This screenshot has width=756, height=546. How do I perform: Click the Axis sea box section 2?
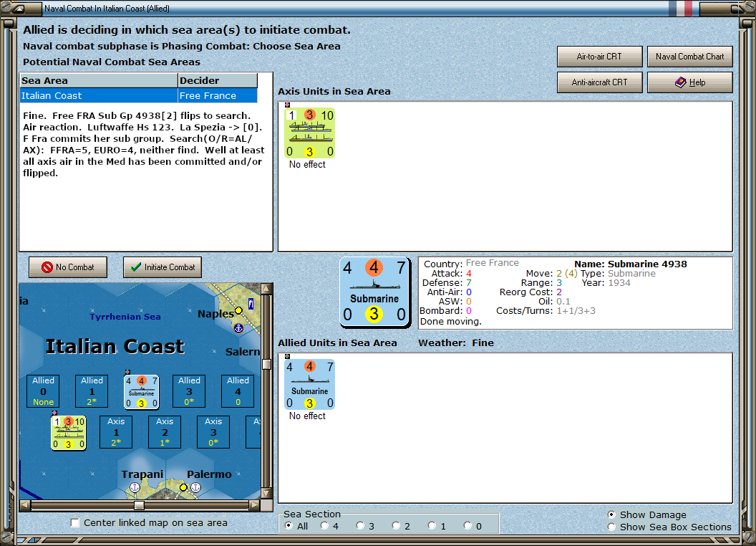tap(165, 432)
